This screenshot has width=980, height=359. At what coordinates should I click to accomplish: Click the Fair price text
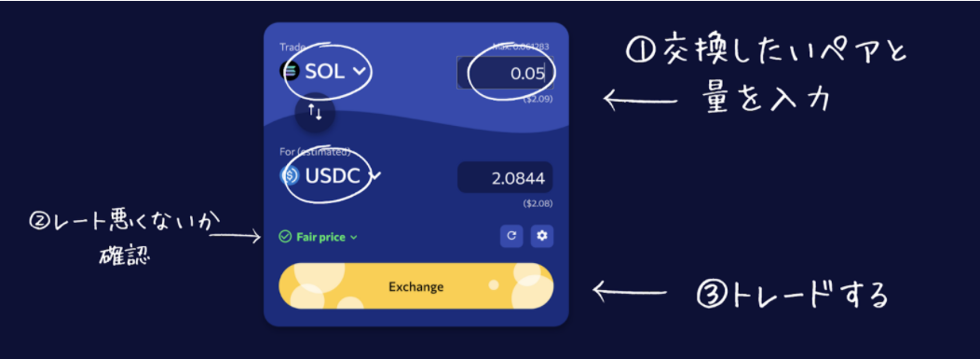click(x=321, y=237)
